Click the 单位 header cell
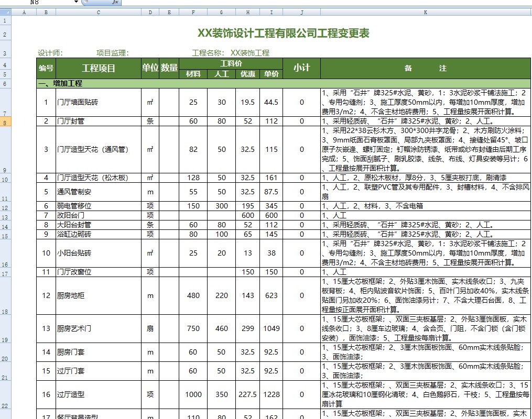This screenshot has width=532, height=419. [x=150, y=68]
